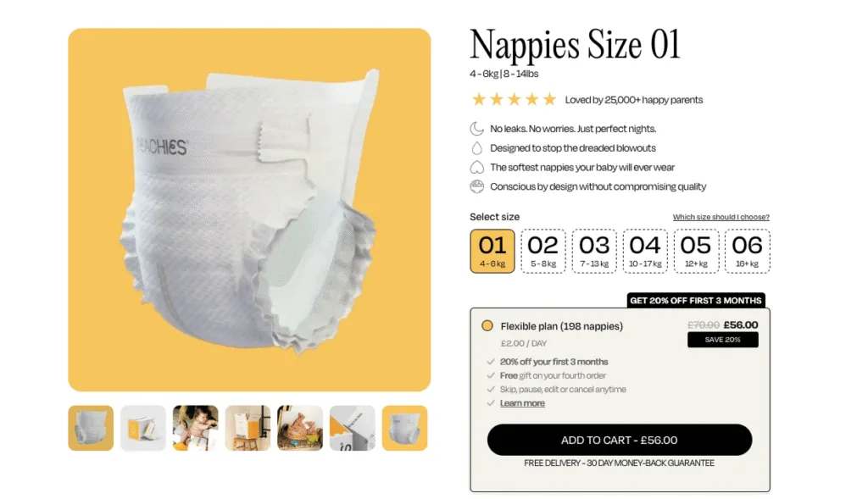
Task: Pick size 06 (16+ kg)
Action: 748,251
